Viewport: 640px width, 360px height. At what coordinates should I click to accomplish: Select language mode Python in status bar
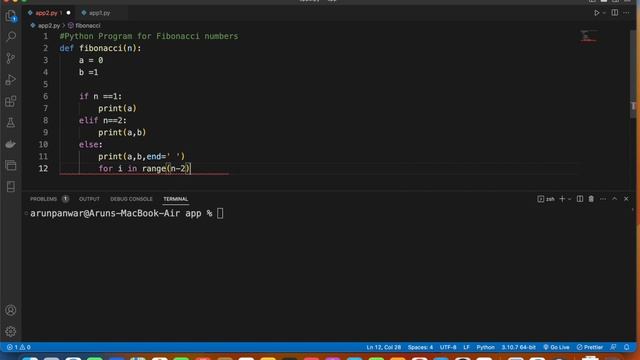pyautogui.click(x=485, y=347)
